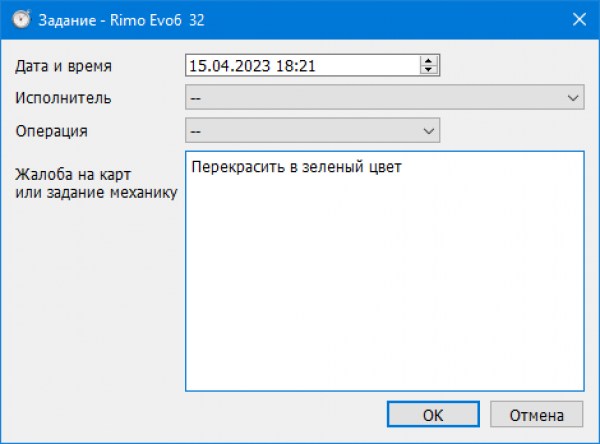Open the Исполнитель dropdown list
Viewport: 600px width, 444px height.
(x=574, y=98)
